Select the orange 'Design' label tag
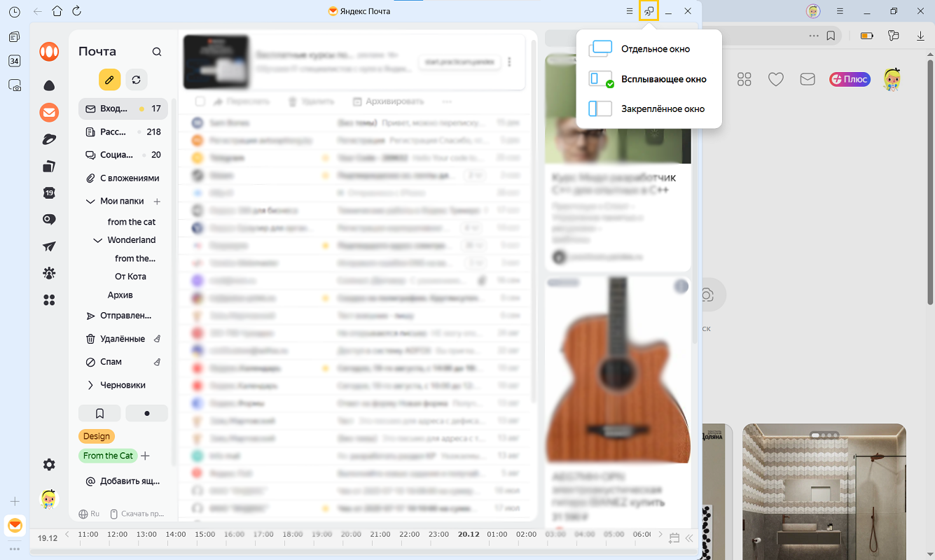 [x=97, y=436]
